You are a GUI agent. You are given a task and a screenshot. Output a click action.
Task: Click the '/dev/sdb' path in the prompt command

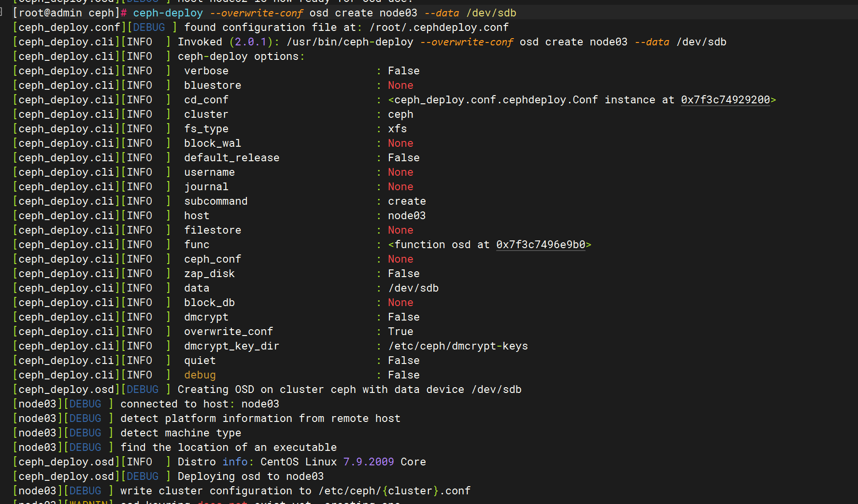pyautogui.click(x=491, y=13)
